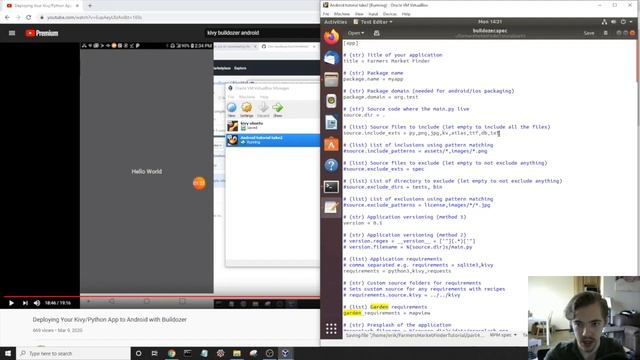Select Text Editor icon in Ubuntu dock

pyautogui.click(x=331, y=208)
